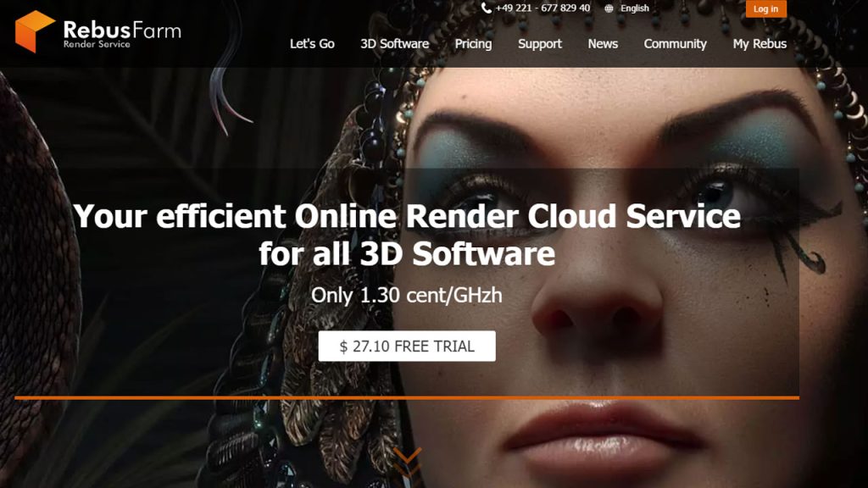The width and height of the screenshot is (868, 488).
Task: Click the orange cube RebusFarm logo icon
Action: tap(35, 31)
